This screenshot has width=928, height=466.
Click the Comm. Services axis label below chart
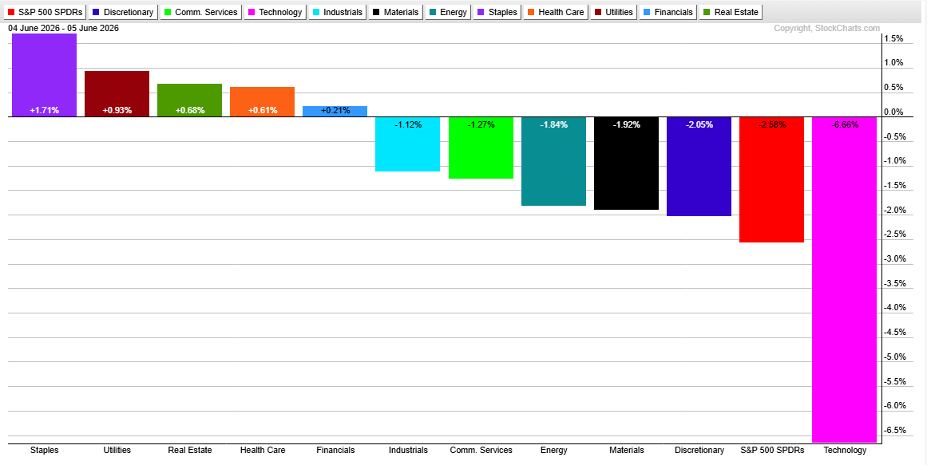coord(481,450)
